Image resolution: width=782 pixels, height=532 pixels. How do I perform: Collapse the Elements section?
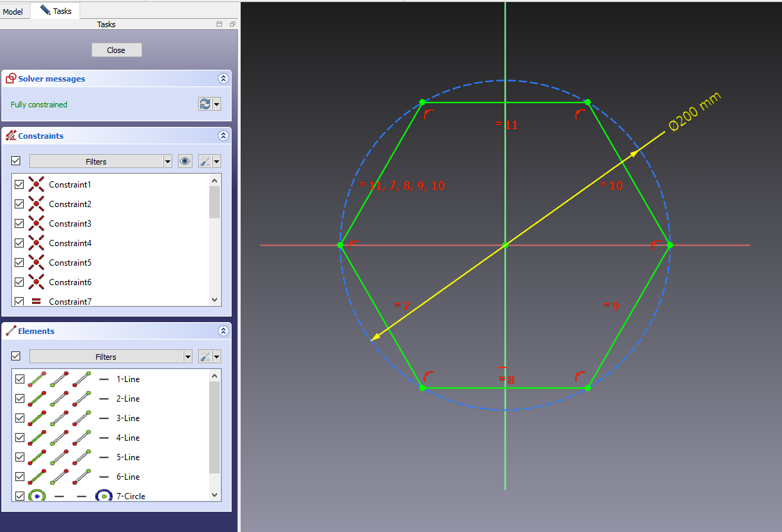223,330
